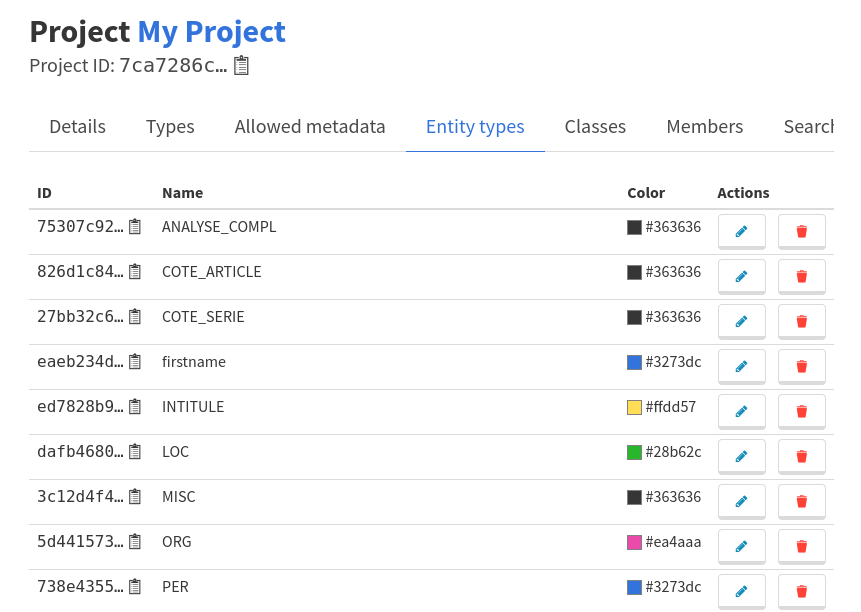Edit the ANALYSE_COMPL entity type
This screenshot has width=861, height=612.
pyautogui.click(x=741, y=231)
